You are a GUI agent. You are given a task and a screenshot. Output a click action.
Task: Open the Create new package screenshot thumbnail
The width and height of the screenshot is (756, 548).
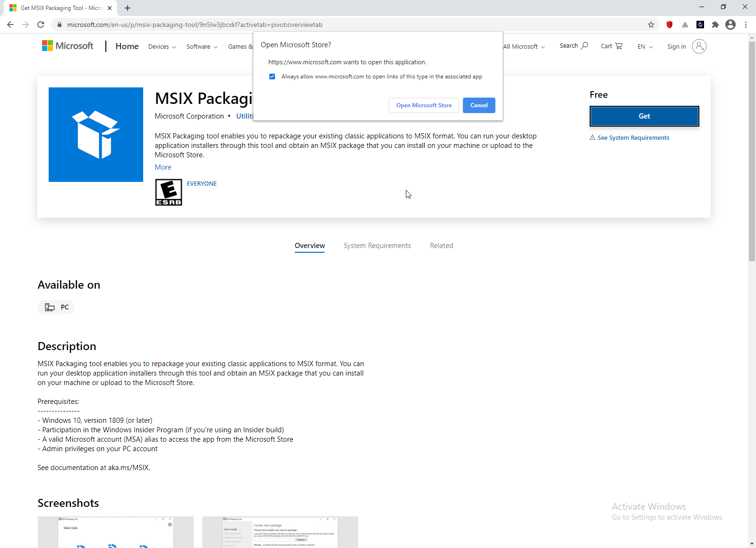(280, 532)
